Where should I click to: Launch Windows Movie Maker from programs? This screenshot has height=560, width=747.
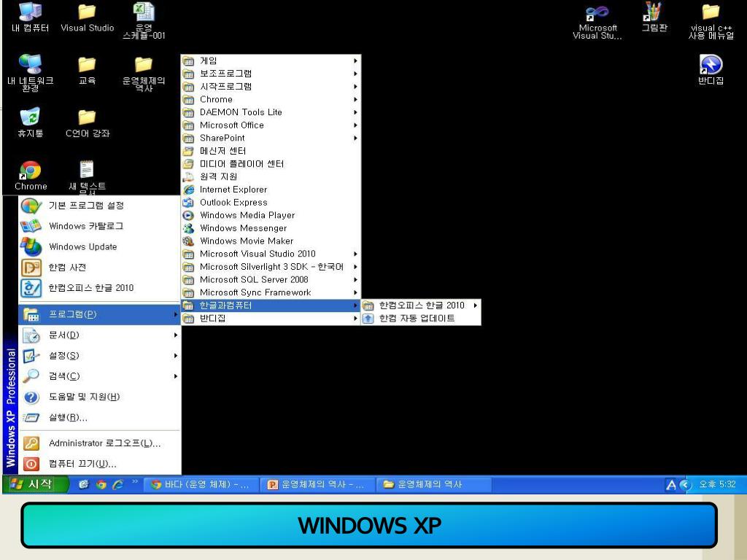tap(271, 241)
